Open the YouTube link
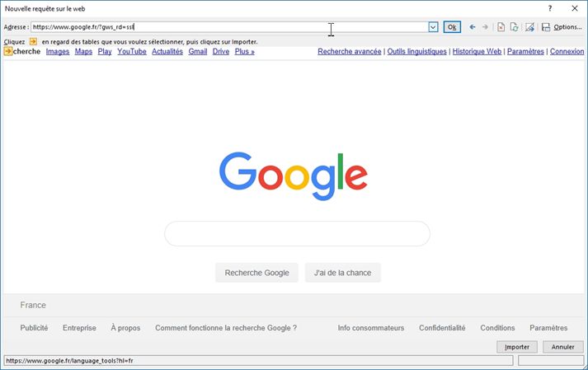Screen dimensions: 588x370 click(x=132, y=51)
